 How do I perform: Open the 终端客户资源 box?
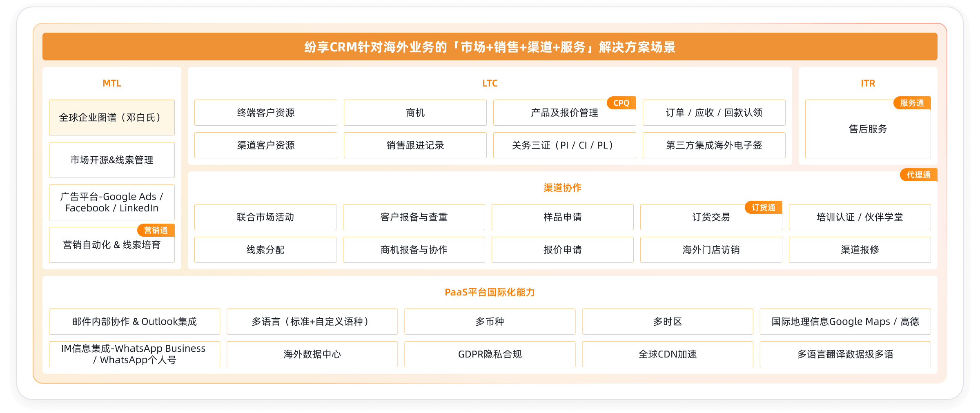coord(265,113)
